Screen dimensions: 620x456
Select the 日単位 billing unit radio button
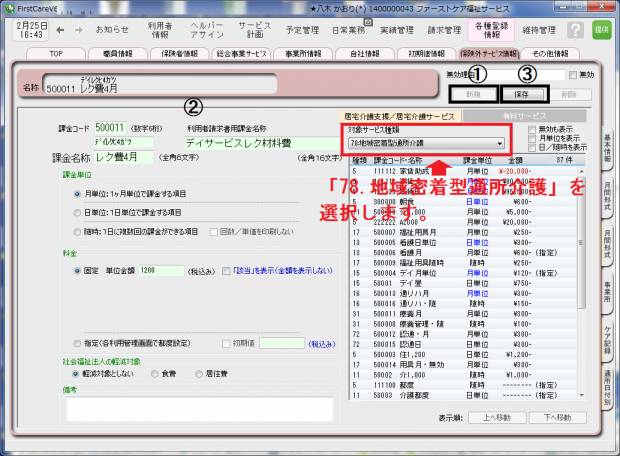coord(78,212)
